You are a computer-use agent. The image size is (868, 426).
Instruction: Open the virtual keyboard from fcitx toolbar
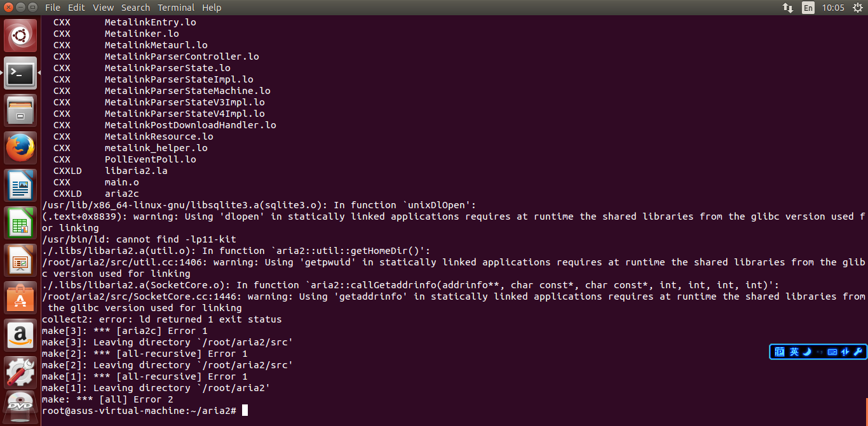tap(832, 352)
